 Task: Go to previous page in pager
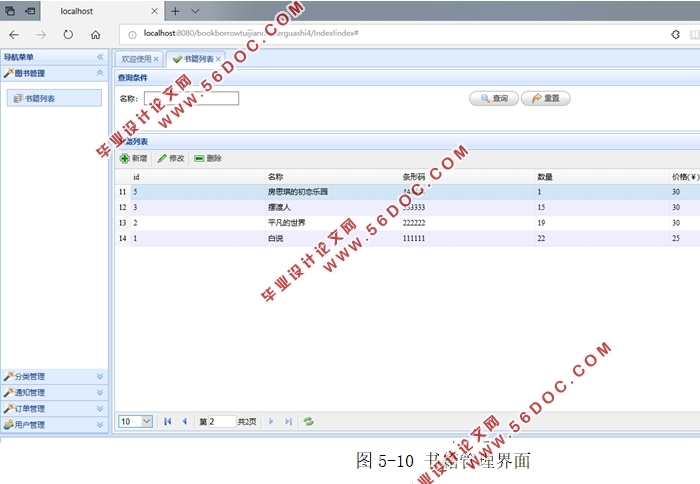(x=184, y=421)
